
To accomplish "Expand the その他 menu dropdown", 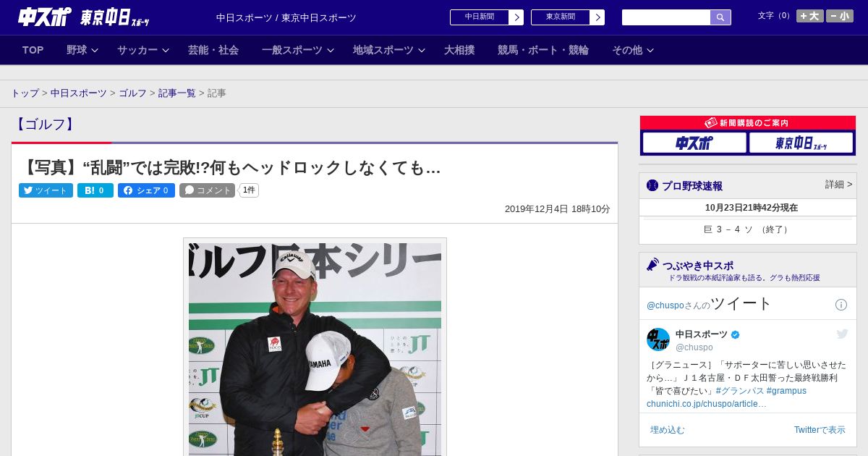I will click(633, 50).
